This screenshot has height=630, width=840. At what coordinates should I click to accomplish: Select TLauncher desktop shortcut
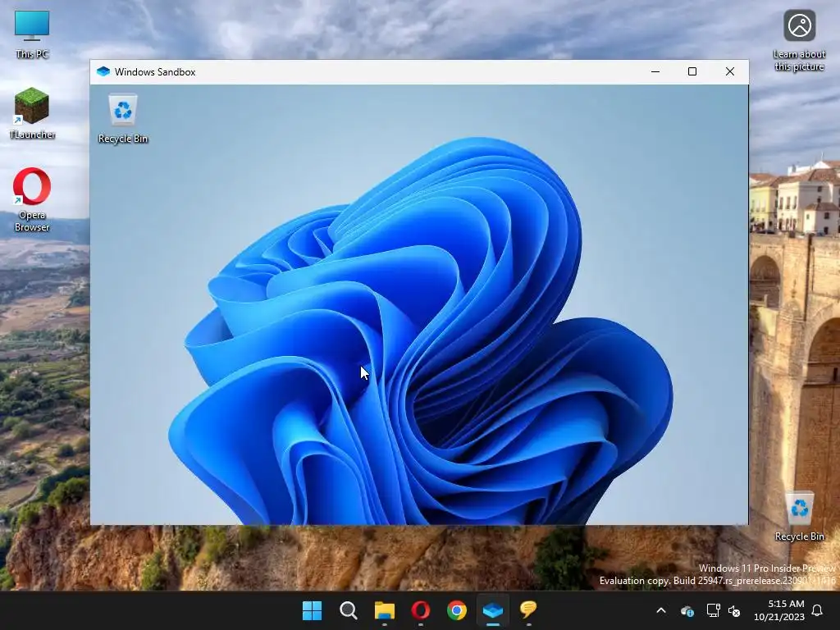click(32, 113)
